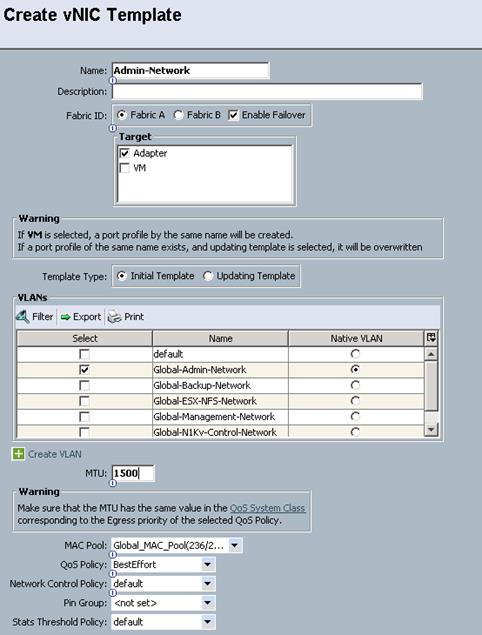Select the Global-N1Kv-Control-Network name cell
482x635 pixels.
(x=220, y=432)
